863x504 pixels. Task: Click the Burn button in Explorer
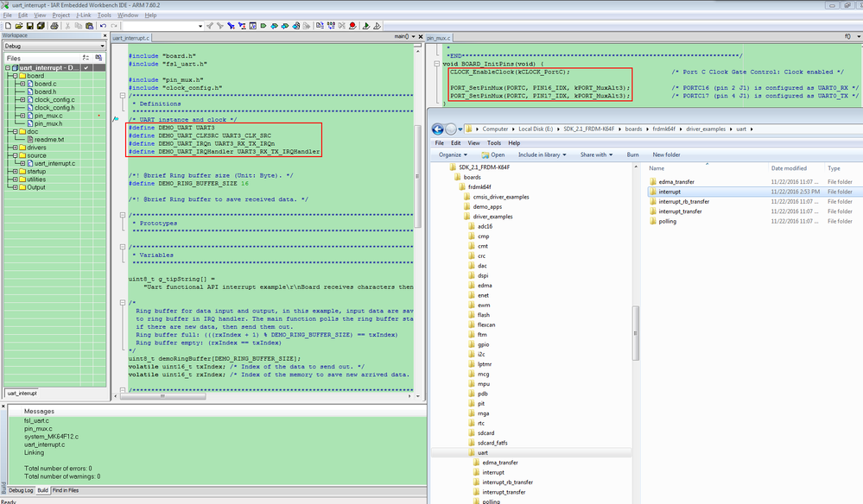632,154
